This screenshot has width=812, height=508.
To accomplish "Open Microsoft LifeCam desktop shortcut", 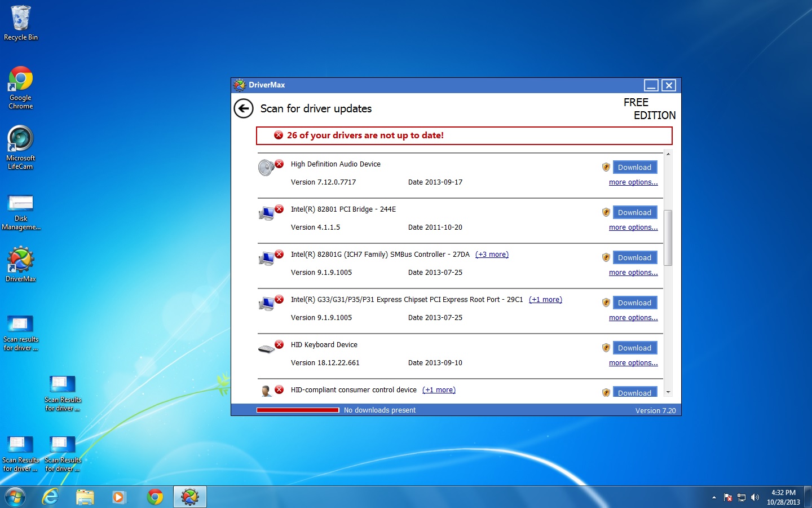I will click(21, 148).
